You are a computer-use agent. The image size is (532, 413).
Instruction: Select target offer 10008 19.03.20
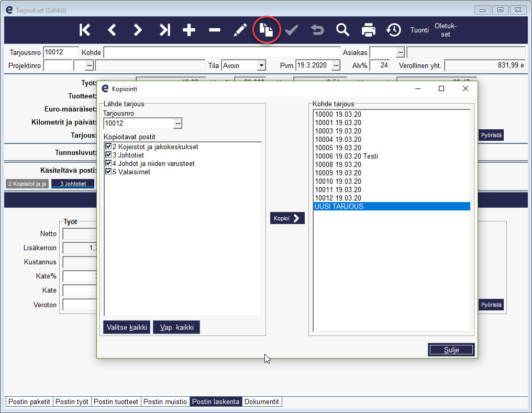click(x=392, y=164)
